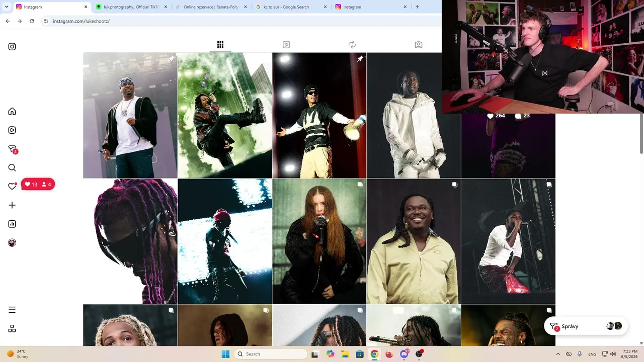Open the hovered post showing 264 likes

(x=508, y=146)
